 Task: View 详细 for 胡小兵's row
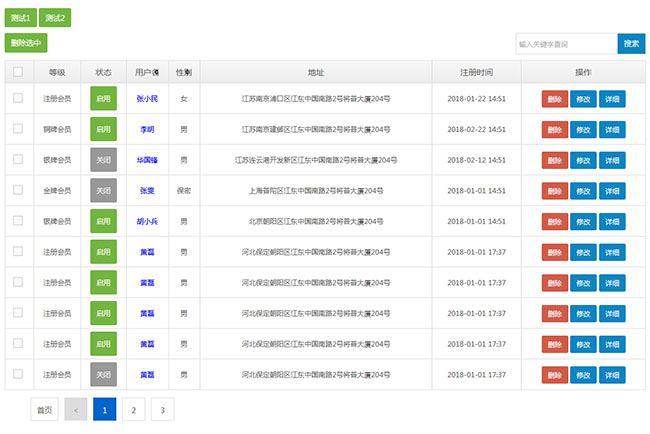[612, 222]
